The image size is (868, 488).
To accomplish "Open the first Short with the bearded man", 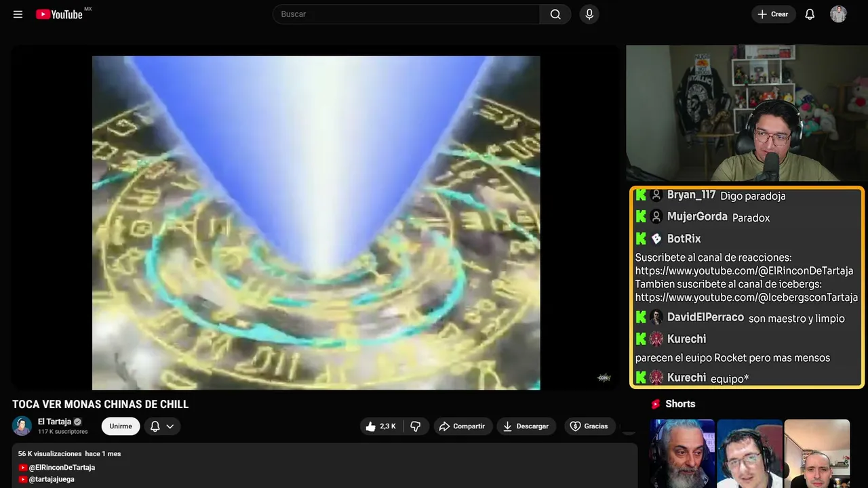I will click(682, 453).
